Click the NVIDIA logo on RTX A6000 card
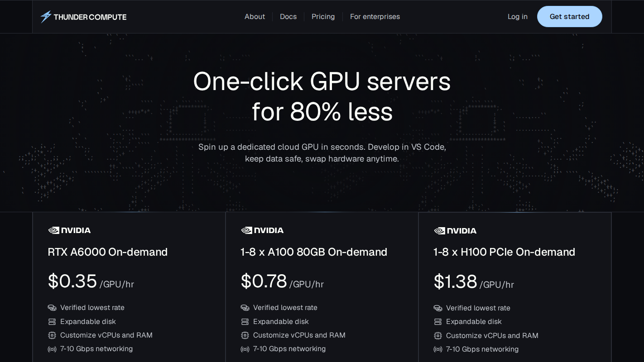This screenshot has width=644, height=362. coord(69,230)
